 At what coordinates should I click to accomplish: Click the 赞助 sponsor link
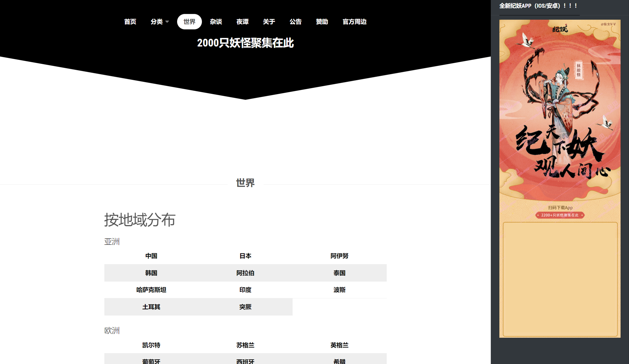point(322,22)
